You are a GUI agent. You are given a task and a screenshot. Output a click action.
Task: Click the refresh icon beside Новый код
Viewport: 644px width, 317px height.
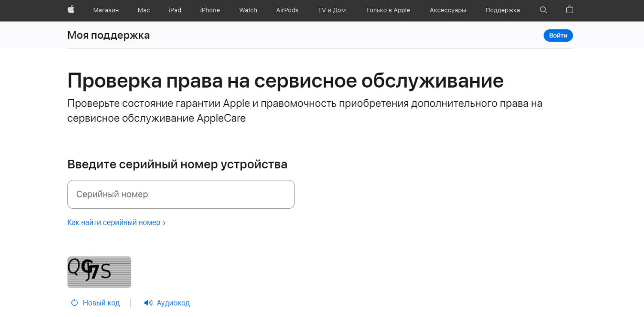point(74,303)
